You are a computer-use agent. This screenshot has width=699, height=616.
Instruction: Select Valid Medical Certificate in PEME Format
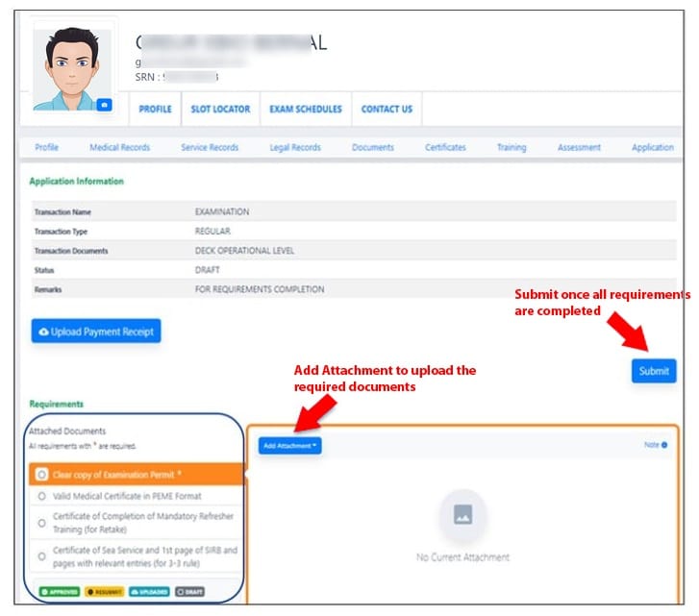(x=136, y=496)
